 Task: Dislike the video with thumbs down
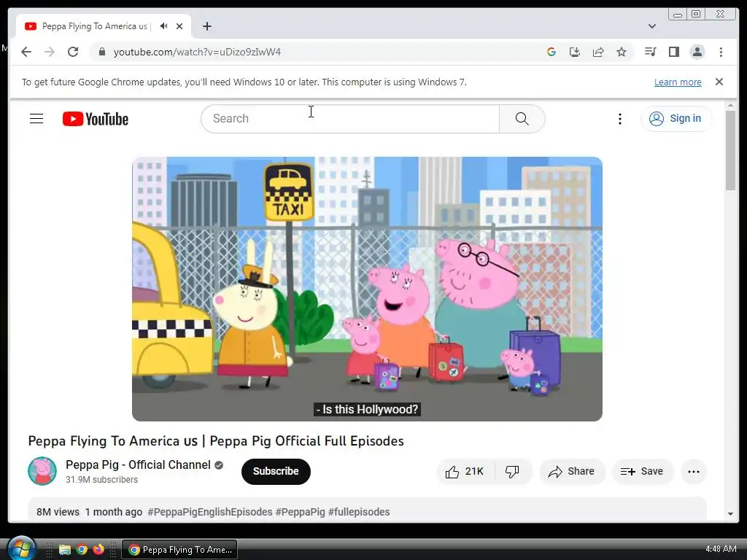tap(513, 472)
